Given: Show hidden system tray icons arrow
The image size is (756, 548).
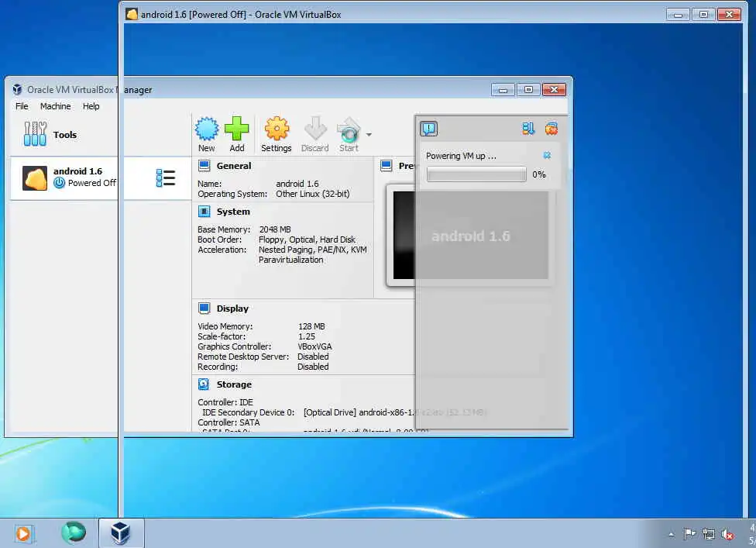Looking at the screenshot, I should pyautogui.click(x=671, y=534).
